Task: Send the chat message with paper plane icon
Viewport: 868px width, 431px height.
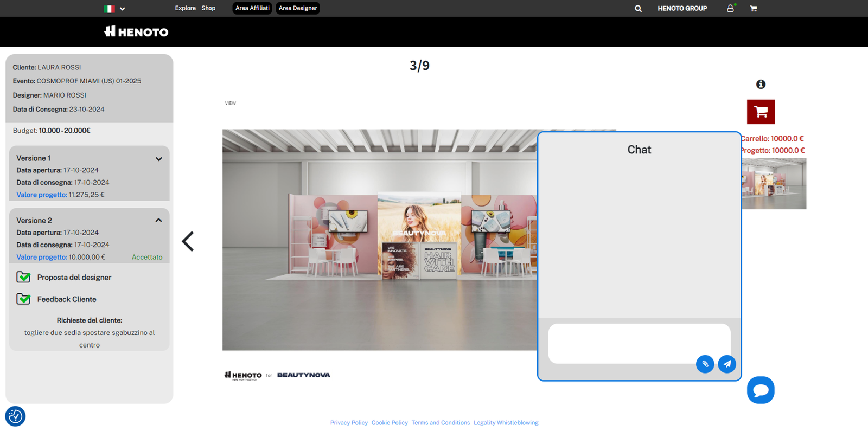Action: [x=727, y=364]
